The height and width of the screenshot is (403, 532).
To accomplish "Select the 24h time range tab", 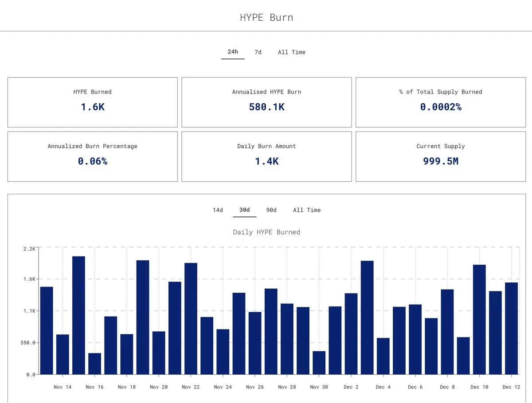I will click(x=233, y=52).
